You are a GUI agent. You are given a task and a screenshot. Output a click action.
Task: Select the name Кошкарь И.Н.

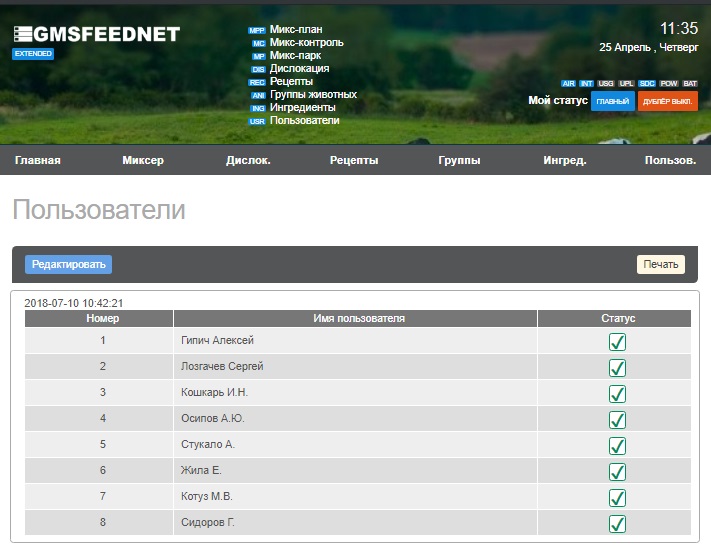click(x=214, y=392)
